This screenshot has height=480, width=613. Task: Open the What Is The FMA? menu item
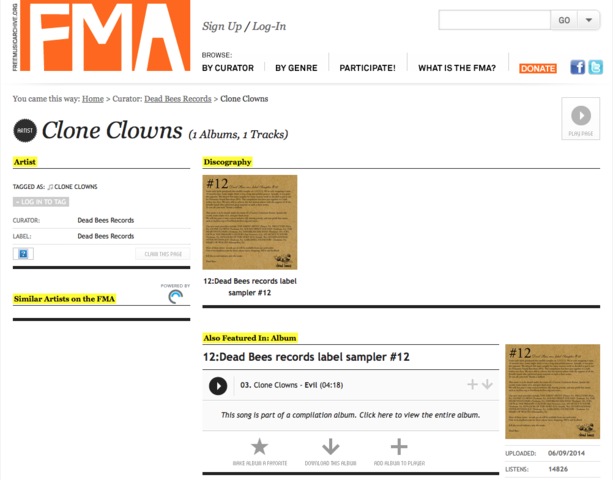(457, 68)
